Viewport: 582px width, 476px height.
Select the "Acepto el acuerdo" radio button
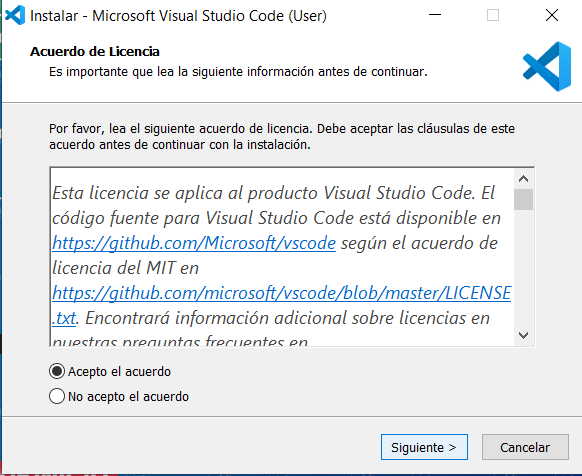[x=57, y=371]
